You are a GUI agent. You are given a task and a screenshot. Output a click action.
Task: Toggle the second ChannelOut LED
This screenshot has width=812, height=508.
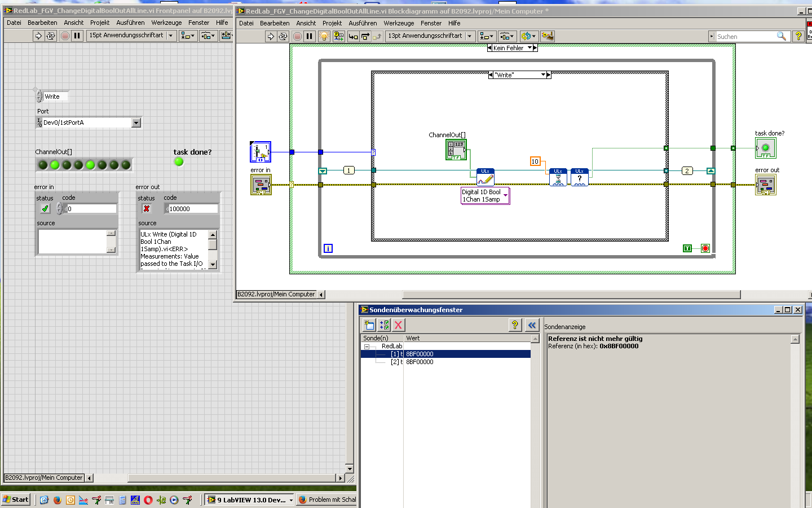[55, 165]
